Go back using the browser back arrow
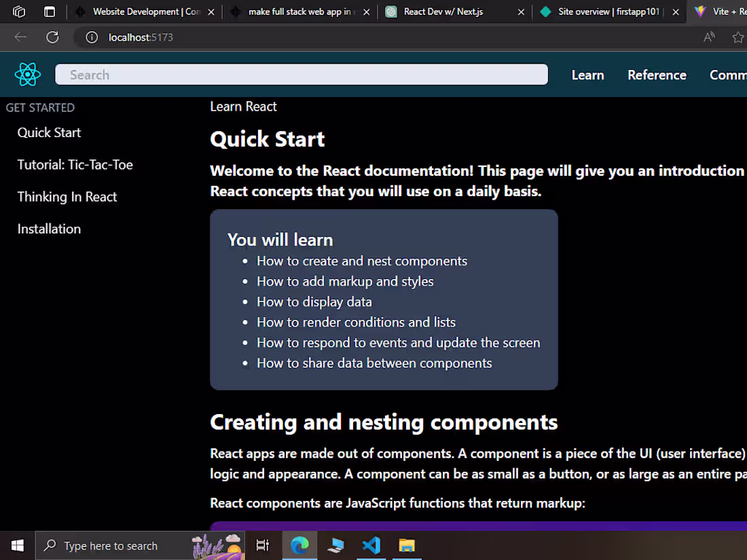The image size is (747, 560). click(20, 37)
